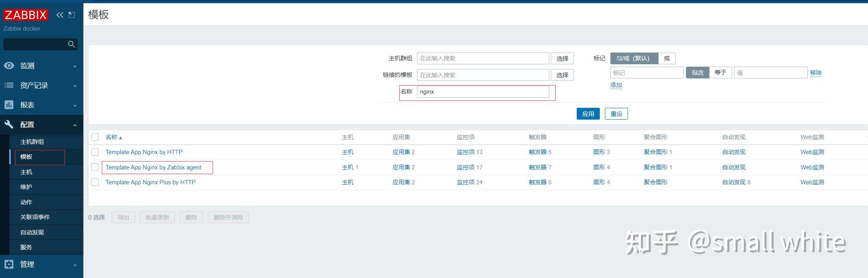Click 选择 button for 主机群组

[562, 58]
